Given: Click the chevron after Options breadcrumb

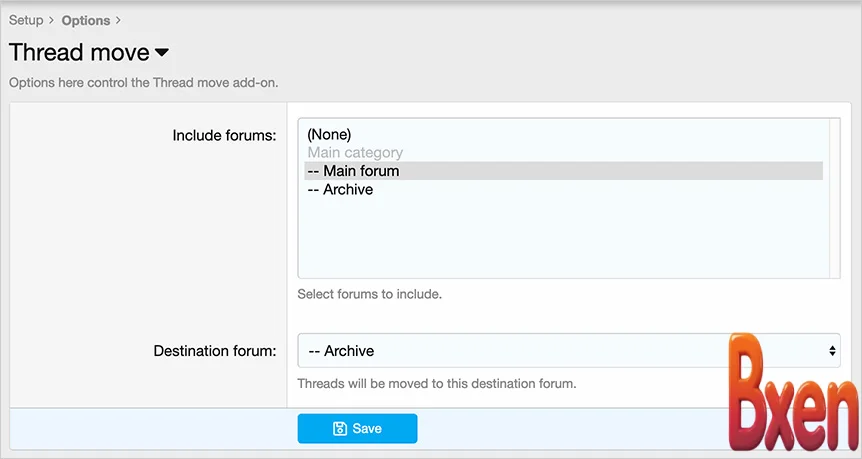Looking at the screenshot, I should tap(118, 20).
